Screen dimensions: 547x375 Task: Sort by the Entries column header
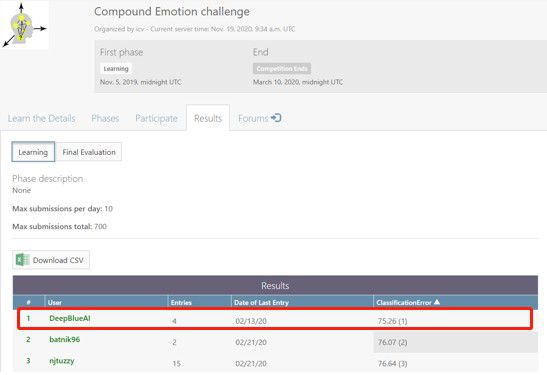point(181,302)
